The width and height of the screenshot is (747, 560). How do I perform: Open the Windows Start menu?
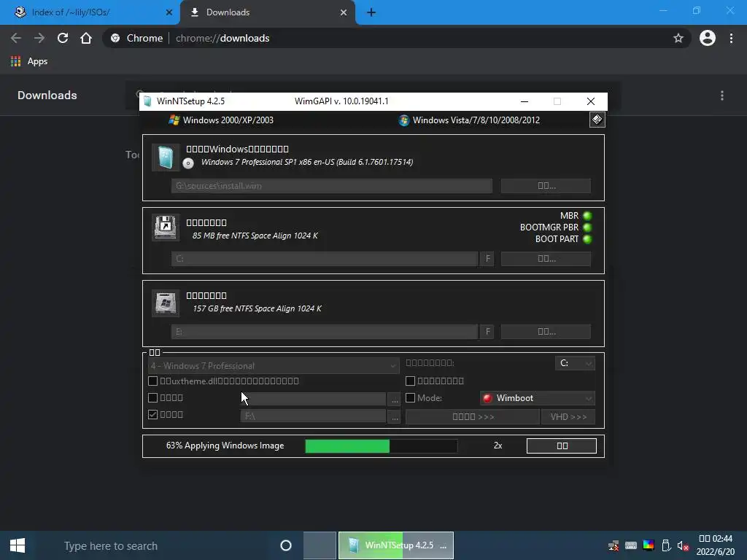coord(18,545)
